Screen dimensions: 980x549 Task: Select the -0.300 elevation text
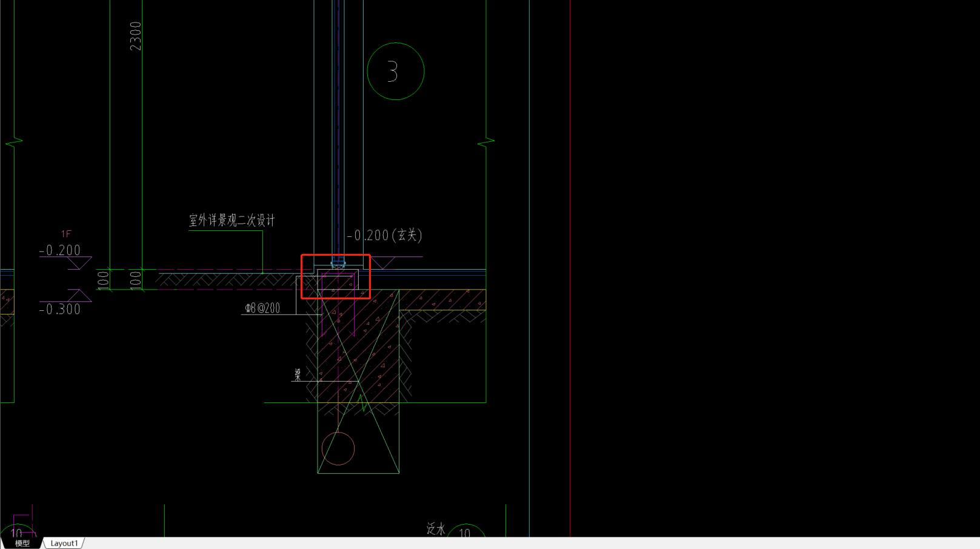(x=59, y=310)
